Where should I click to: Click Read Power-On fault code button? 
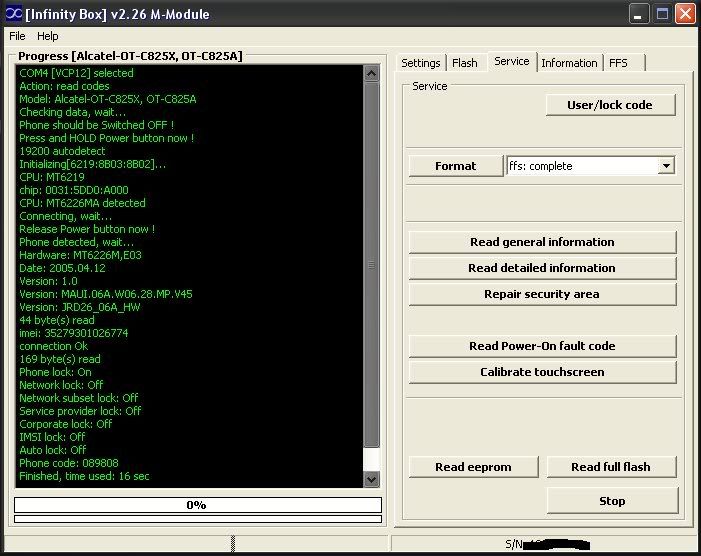pyautogui.click(x=542, y=346)
